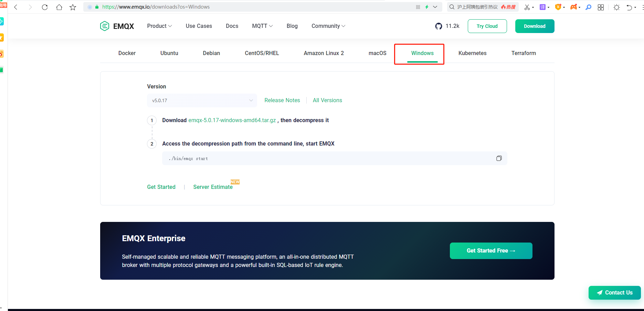
Task: Click the game controller icon
Action: click(x=574, y=7)
